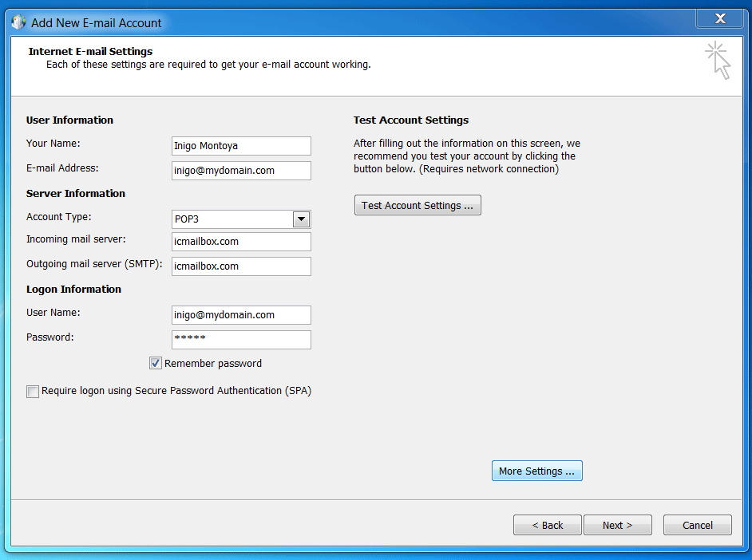Open the Test Account Settings dialog
752x560 pixels.
pos(417,206)
